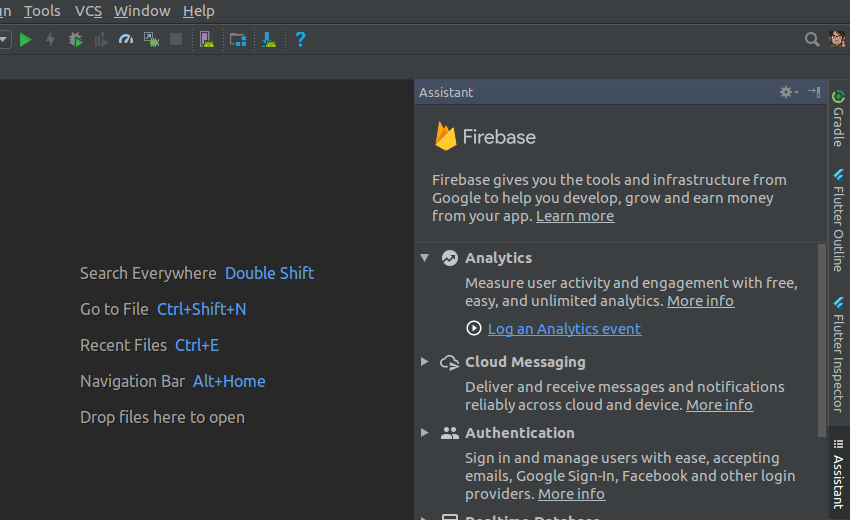Open the Tools menu
The image size is (850, 520).
pyautogui.click(x=42, y=11)
